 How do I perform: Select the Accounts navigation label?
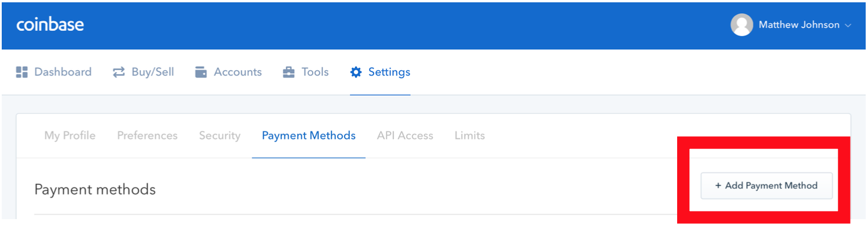click(x=238, y=72)
